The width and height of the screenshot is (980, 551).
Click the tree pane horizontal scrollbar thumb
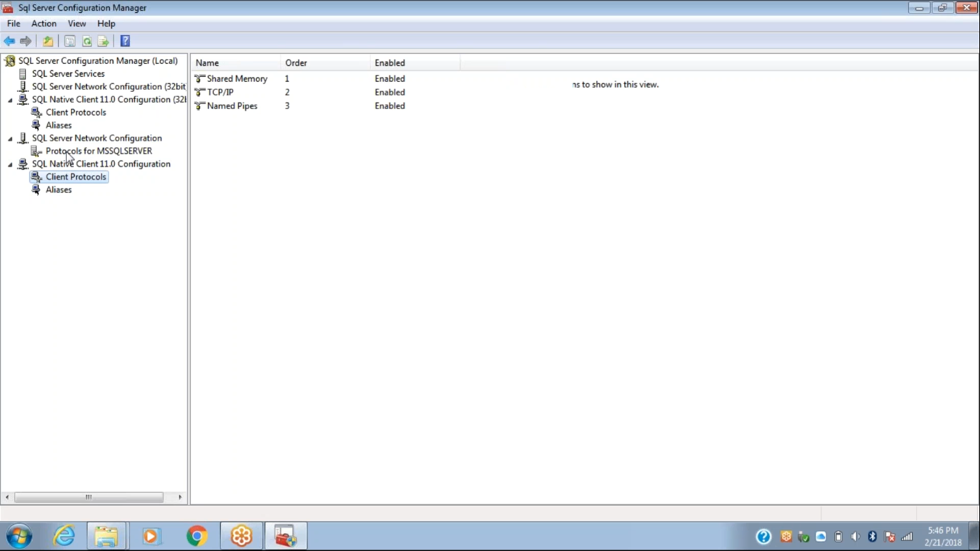click(89, 497)
